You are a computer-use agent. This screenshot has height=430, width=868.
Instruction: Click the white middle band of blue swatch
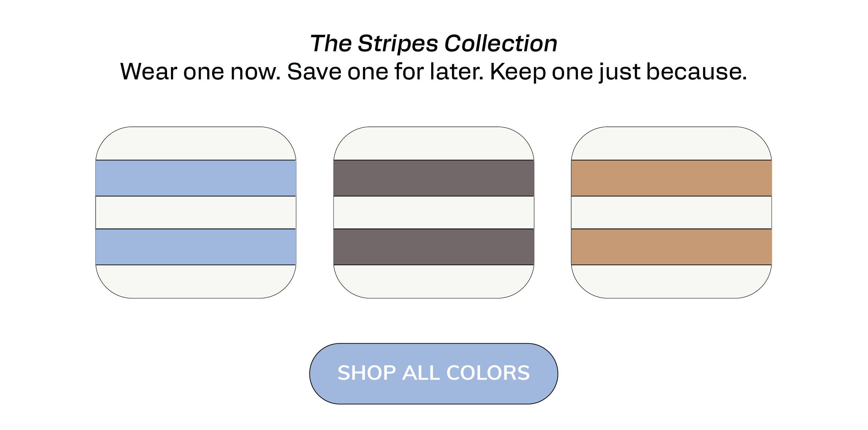click(x=196, y=213)
